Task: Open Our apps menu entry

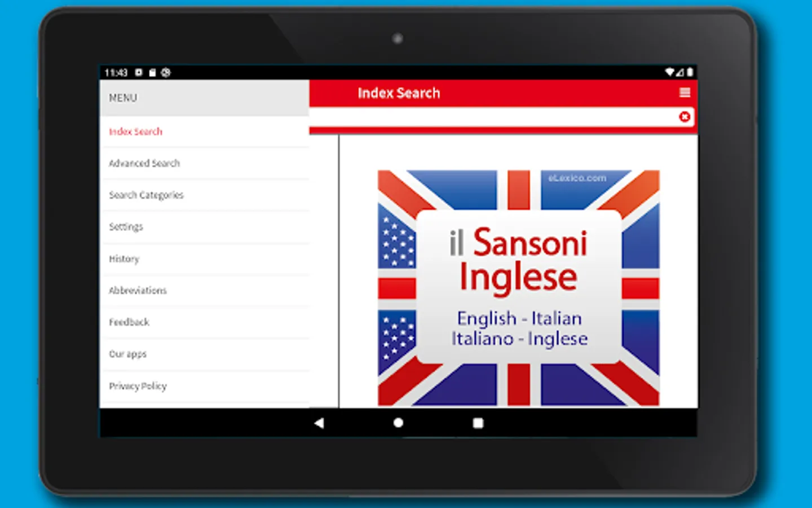Action: (x=205, y=354)
